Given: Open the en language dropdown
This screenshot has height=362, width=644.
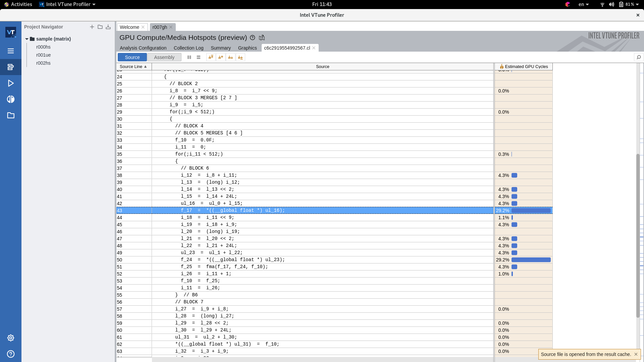Looking at the screenshot, I should coord(583,4).
